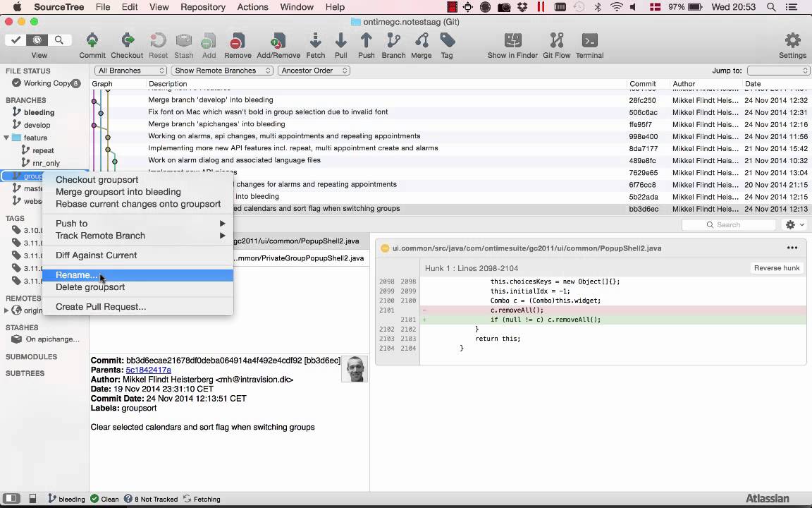Create a new branch with Branch icon
Image resolution: width=812 pixels, height=508 pixels.
393,40
